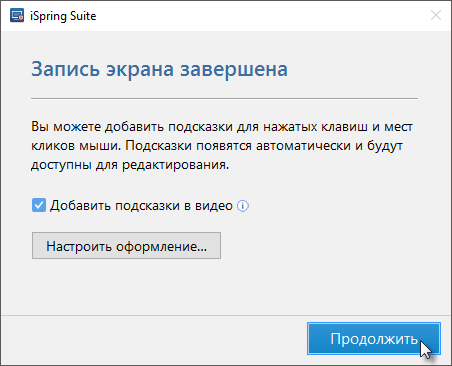Click the iSpring Suite app icon in title bar
The image size is (452, 366).
tap(17, 16)
